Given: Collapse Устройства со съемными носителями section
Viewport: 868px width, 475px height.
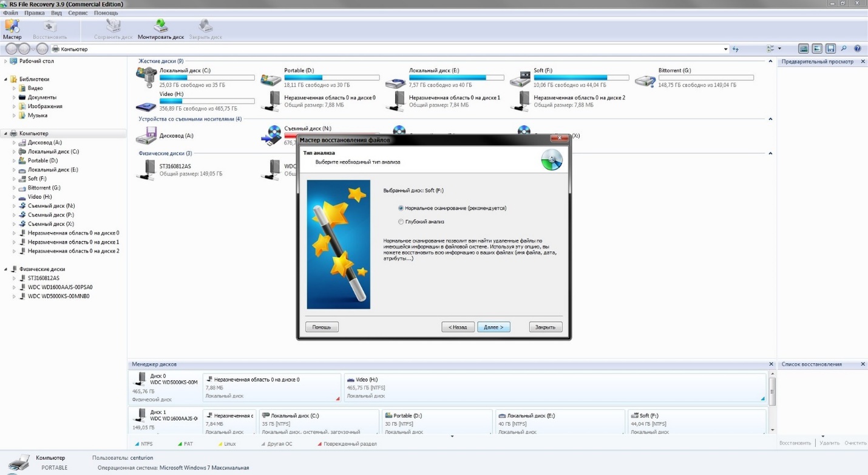Looking at the screenshot, I should [770, 119].
